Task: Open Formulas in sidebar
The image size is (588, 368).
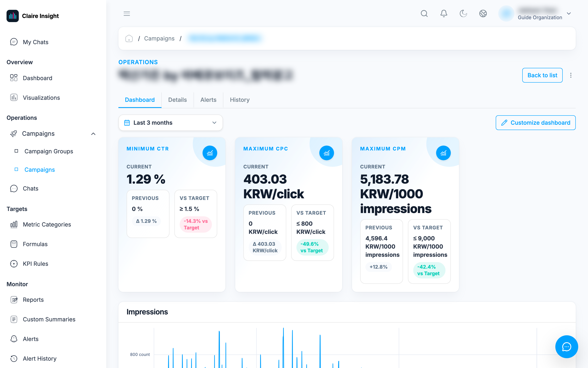Action: coord(53,244)
